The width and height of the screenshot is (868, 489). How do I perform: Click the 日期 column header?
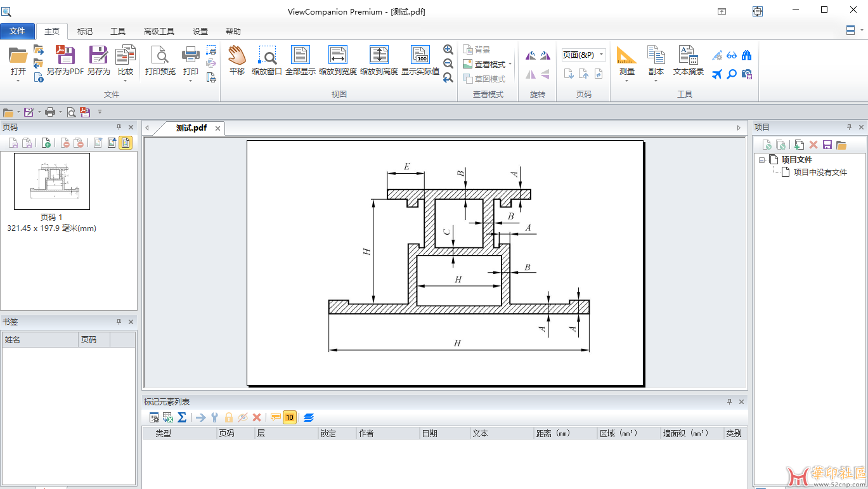tap(445, 433)
